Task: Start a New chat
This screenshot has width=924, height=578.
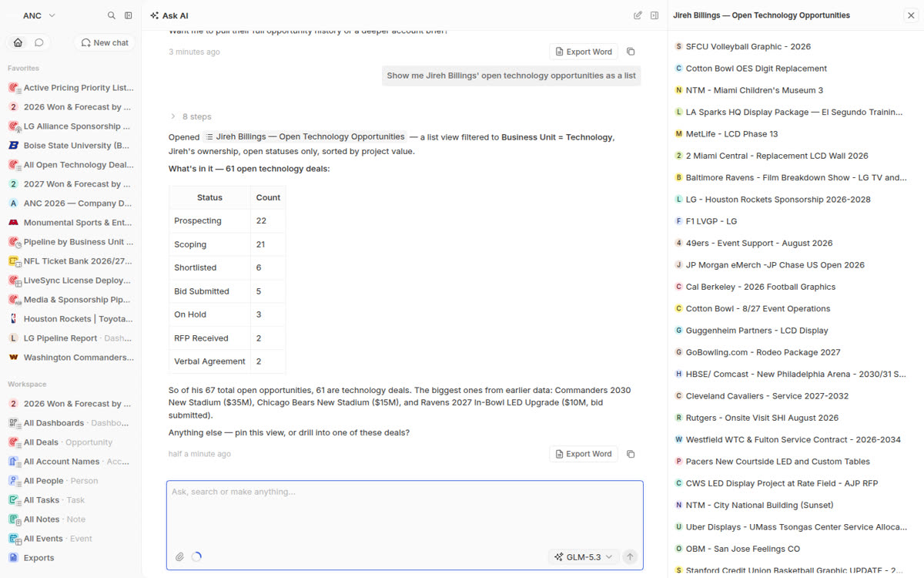Action: (x=105, y=42)
